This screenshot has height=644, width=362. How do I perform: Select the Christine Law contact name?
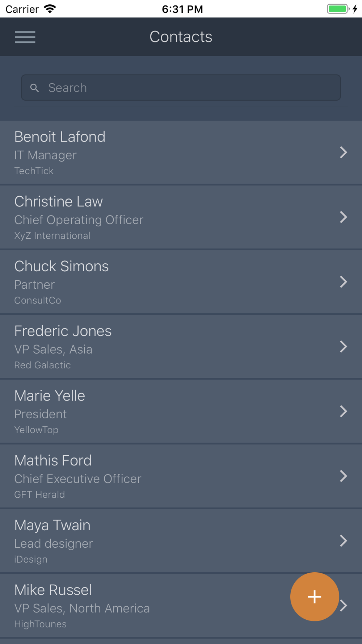tap(59, 202)
